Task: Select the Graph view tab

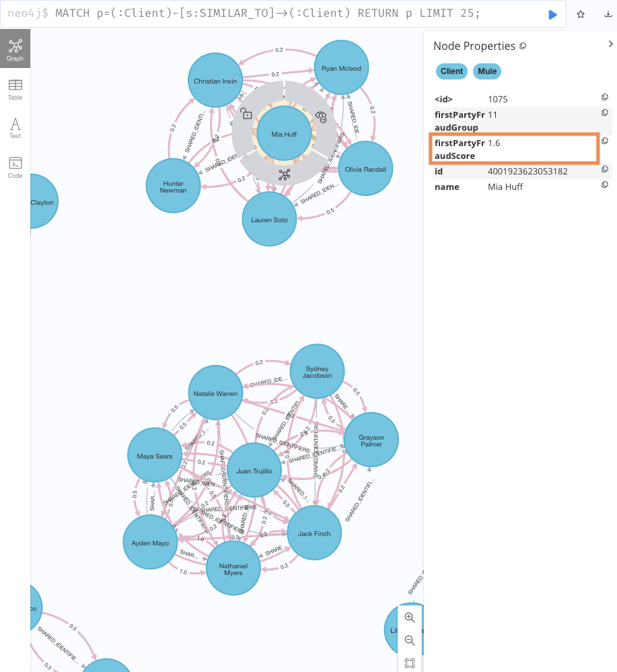Action: [15, 51]
